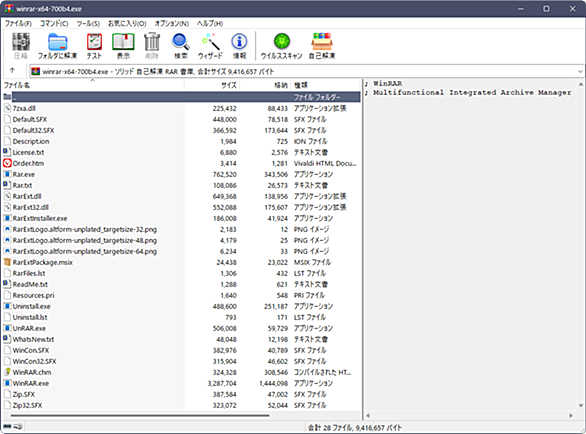Image resolution: width=586 pixels, height=434 pixels.
Task: Click the file list horizontal scrollbar
Action: pos(140,415)
